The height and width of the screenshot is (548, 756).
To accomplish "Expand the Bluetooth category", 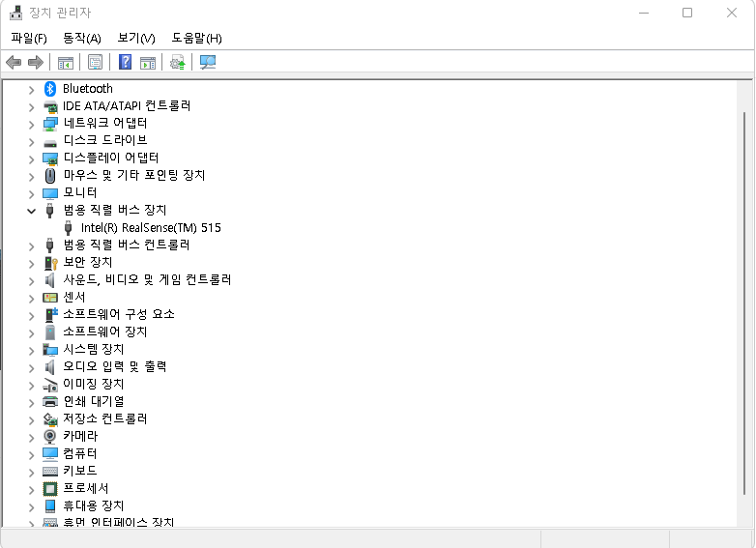I will tap(31, 90).
